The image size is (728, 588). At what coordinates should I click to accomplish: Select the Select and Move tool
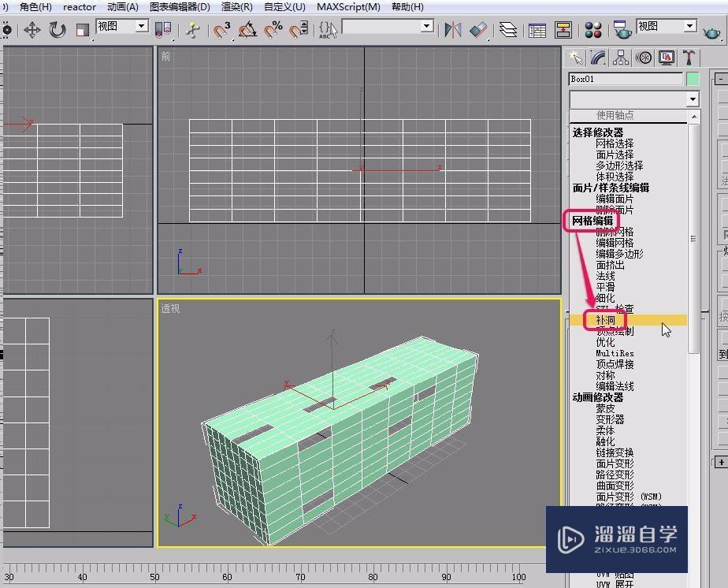point(33,29)
